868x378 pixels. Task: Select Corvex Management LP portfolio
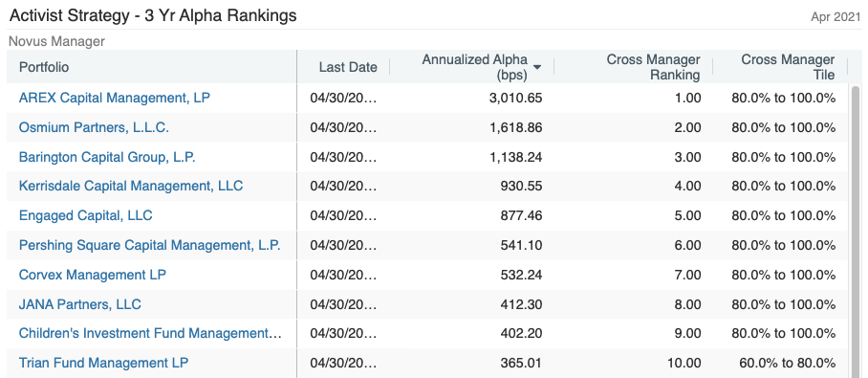pyautogui.click(x=93, y=275)
